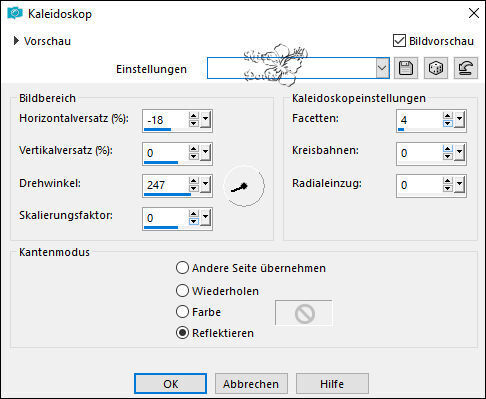Randomize parameters with the dice icon
Viewport: 486px width, 399px height.
(436, 68)
